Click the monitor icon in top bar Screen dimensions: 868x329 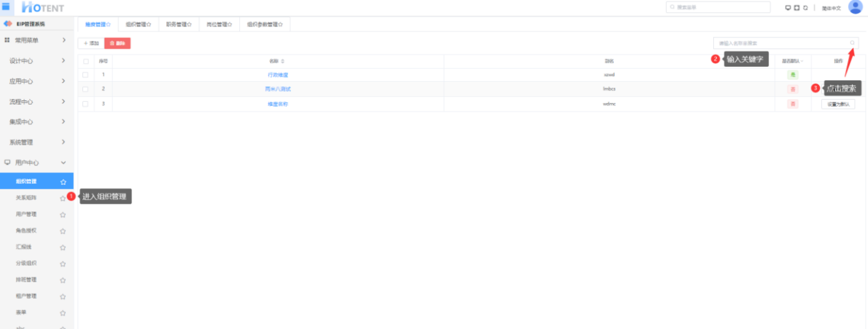(x=788, y=7)
